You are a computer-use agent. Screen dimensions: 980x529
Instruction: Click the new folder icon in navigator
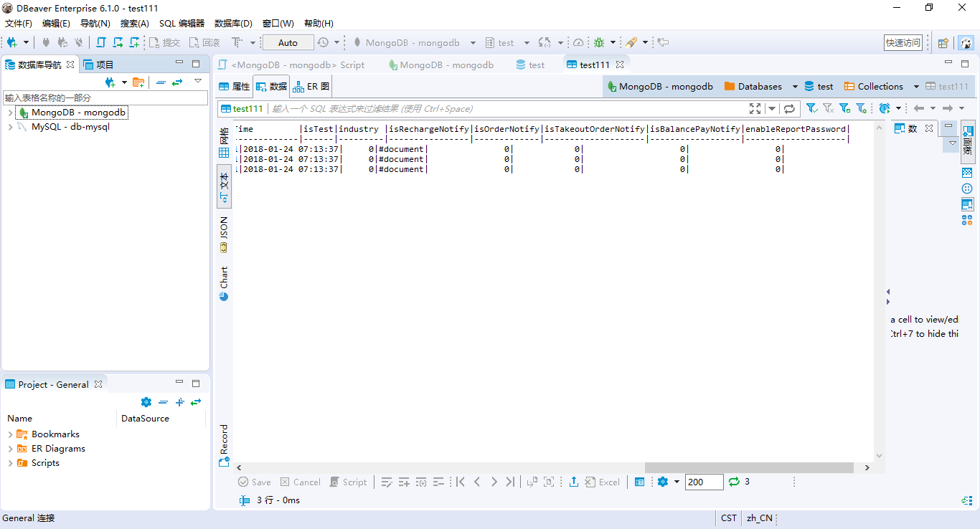138,82
